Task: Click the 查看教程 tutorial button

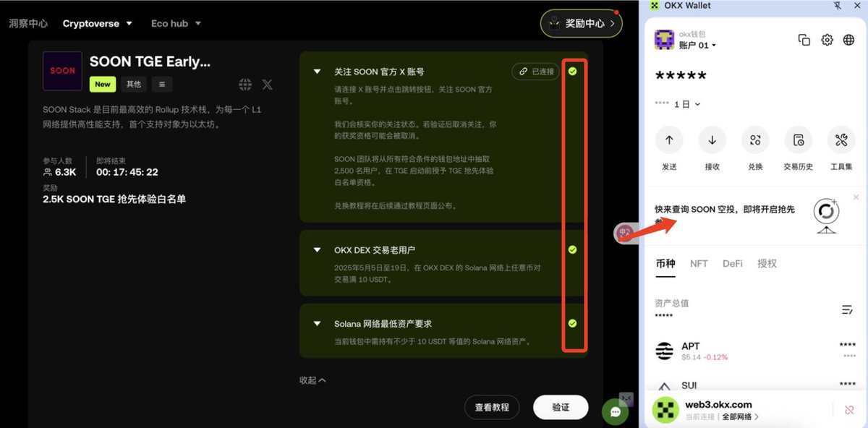Action: (x=492, y=407)
